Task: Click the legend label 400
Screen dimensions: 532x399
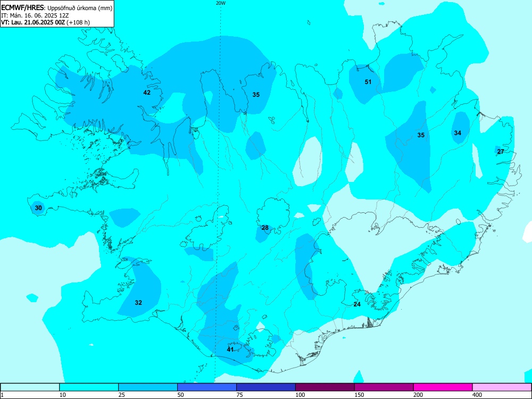Action: 477,395
